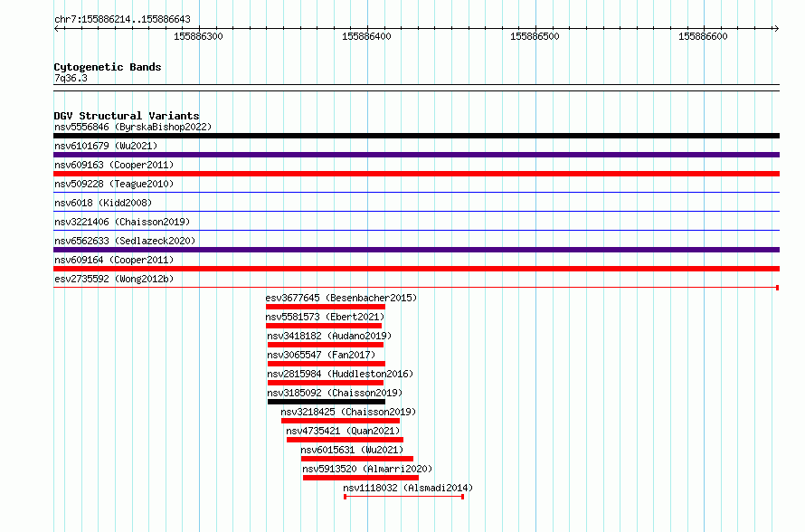This screenshot has height=532, width=805.
Task: Click the right end cap of nsv1118032
Action: [x=463, y=497]
